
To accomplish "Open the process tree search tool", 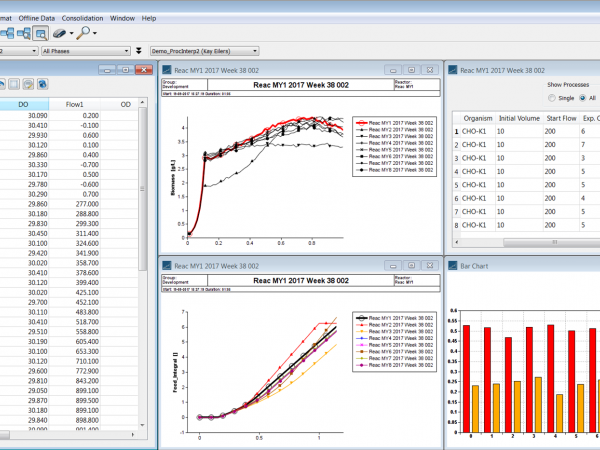I will click(24, 33).
